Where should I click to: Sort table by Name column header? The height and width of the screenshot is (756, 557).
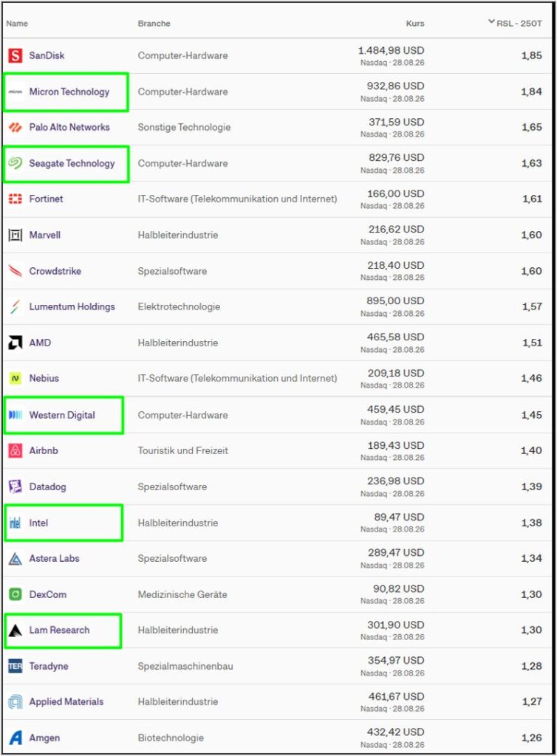coord(17,23)
